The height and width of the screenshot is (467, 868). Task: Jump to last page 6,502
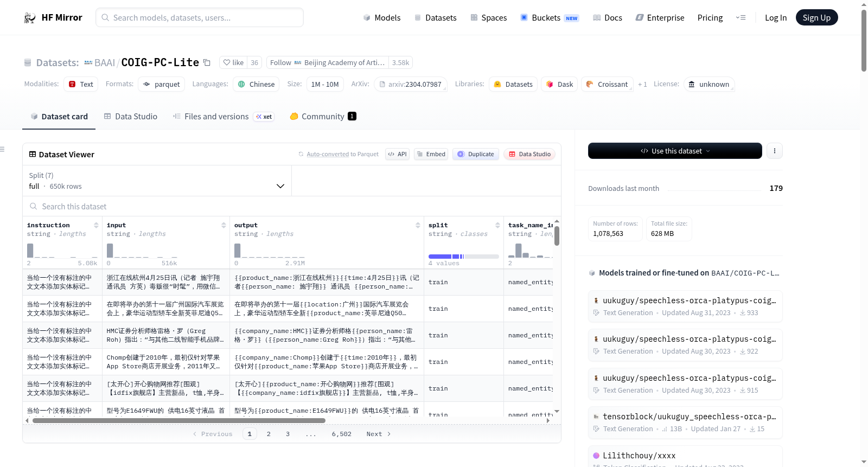coord(341,434)
